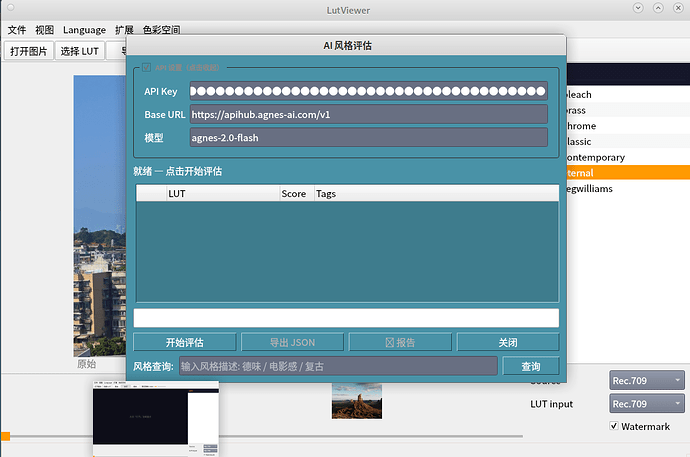Open the Language menu

[x=84, y=30]
